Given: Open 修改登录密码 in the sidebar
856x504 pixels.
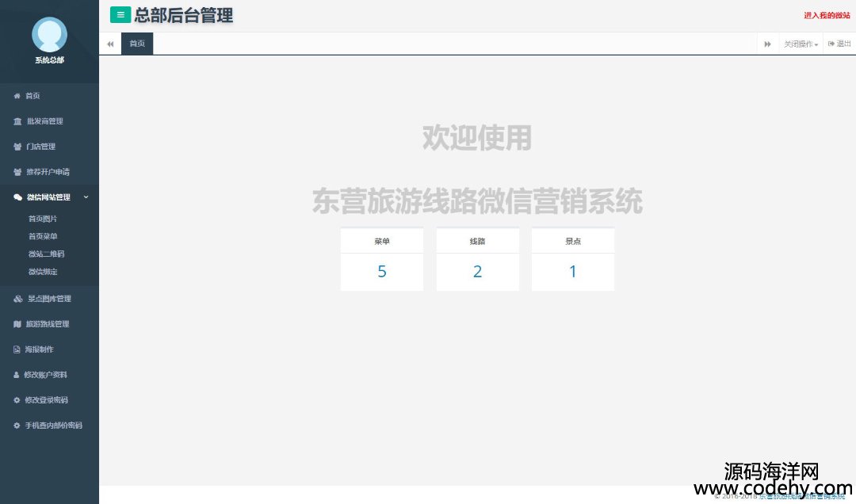Looking at the screenshot, I should click(46, 400).
